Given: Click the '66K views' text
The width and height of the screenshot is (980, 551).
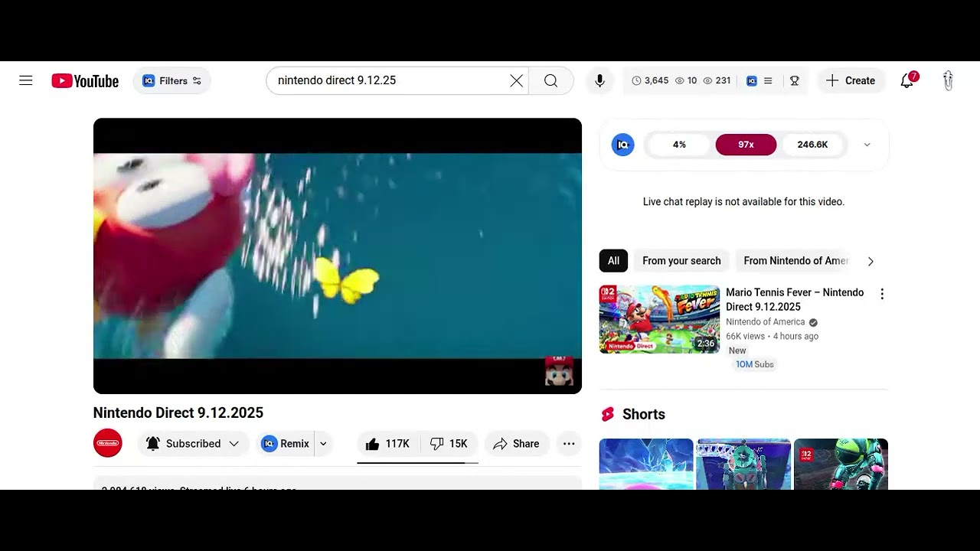Looking at the screenshot, I should point(745,336).
